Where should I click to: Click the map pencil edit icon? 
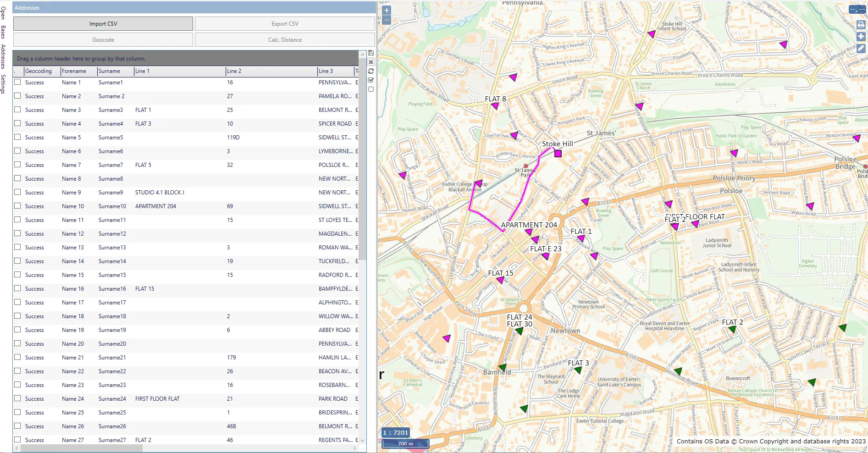point(861,48)
